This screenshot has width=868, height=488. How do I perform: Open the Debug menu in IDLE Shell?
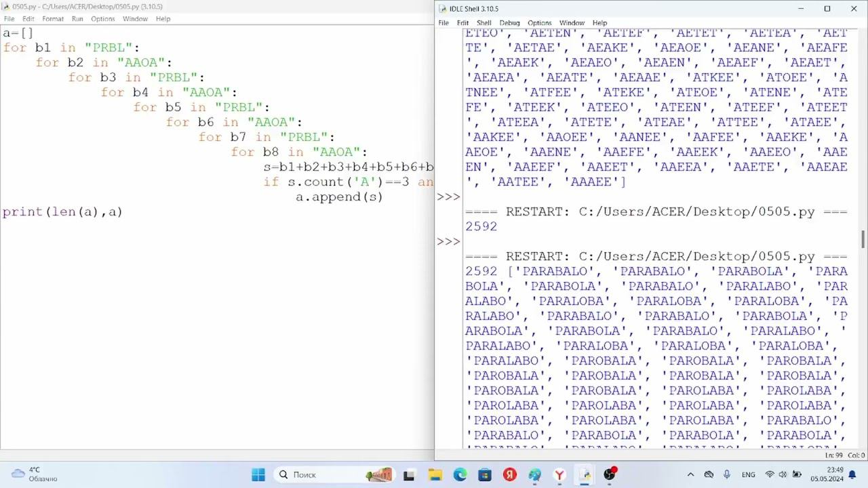tap(509, 23)
